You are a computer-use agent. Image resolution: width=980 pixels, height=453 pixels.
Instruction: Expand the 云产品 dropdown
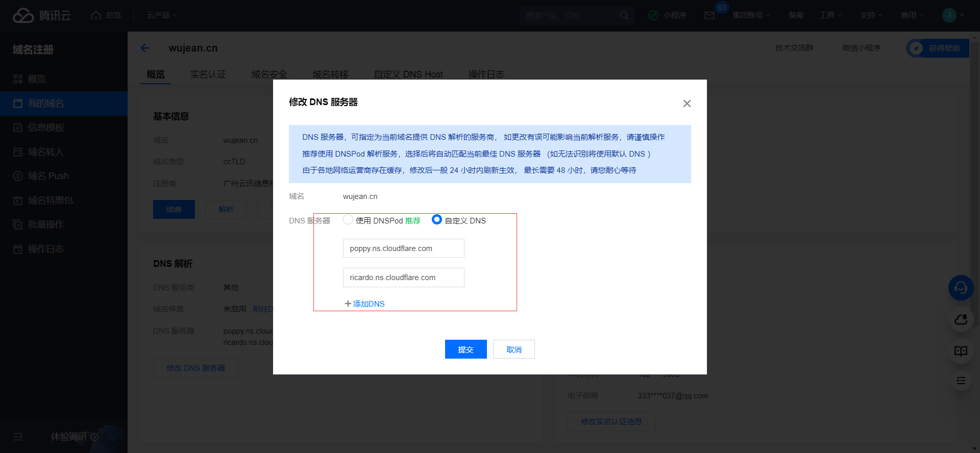pyautogui.click(x=162, y=15)
